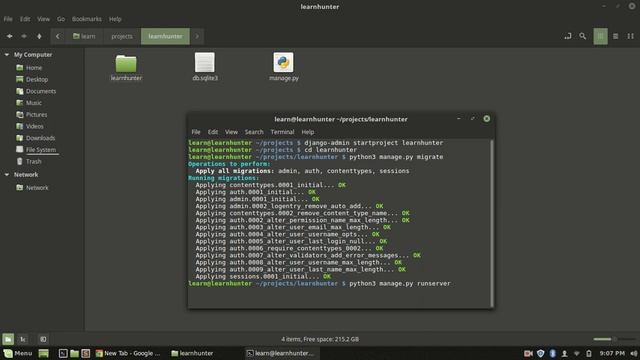Viewport: 640px width, 360px height.
Task: Go up to the parent folder
Action: click(x=39, y=36)
